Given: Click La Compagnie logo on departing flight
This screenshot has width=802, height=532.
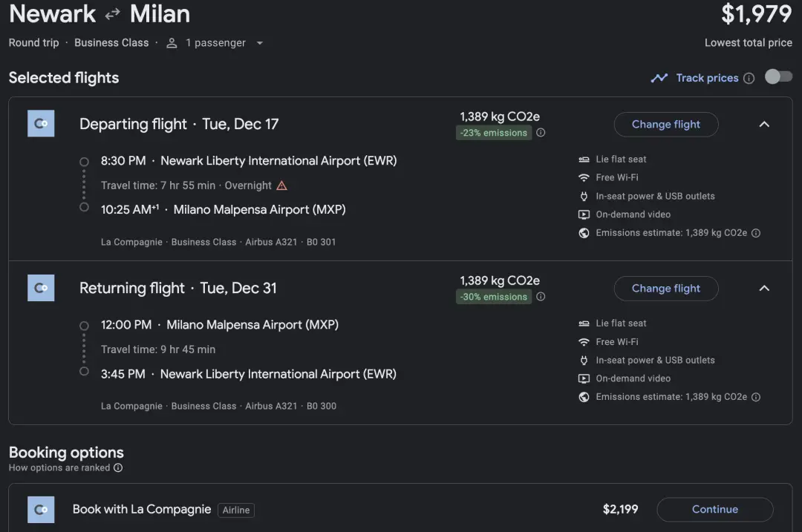Looking at the screenshot, I should [41, 124].
